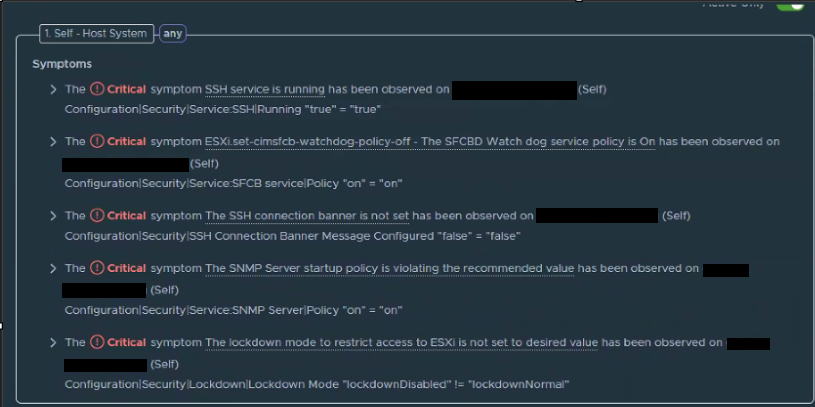Open the 'SSH service is running' link
This screenshot has height=407, width=815.
pos(265,89)
